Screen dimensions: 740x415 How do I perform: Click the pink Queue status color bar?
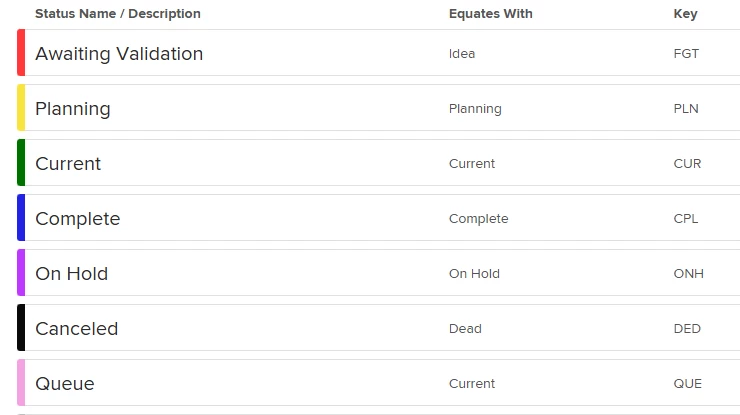point(21,382)
